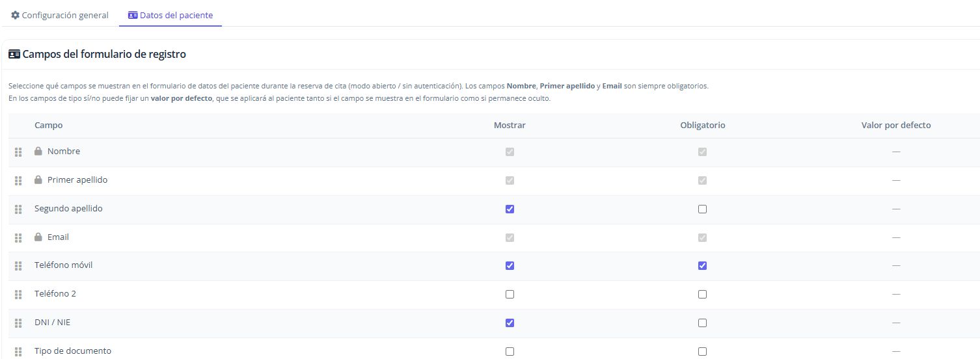Click drag handle for Tipo de documento
980x359 pixels.
pos(18,352)
